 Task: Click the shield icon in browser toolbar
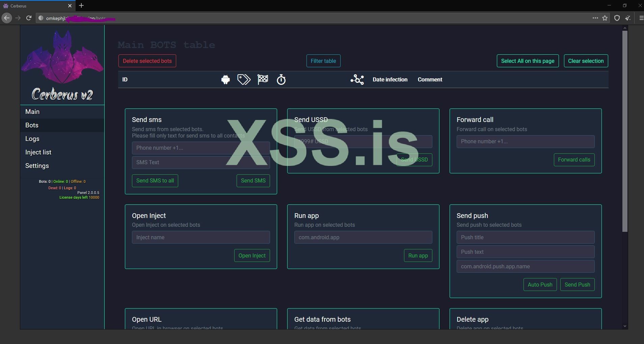(x=617, y=18)
